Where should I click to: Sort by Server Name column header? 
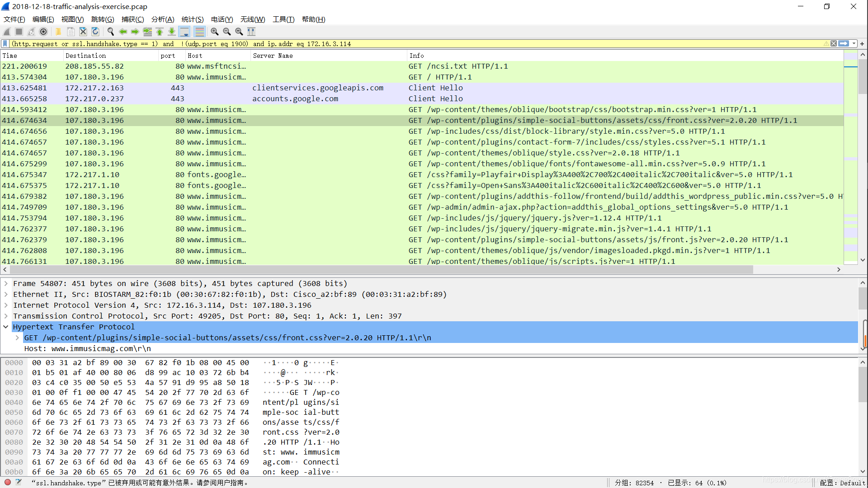click(329, 56)
